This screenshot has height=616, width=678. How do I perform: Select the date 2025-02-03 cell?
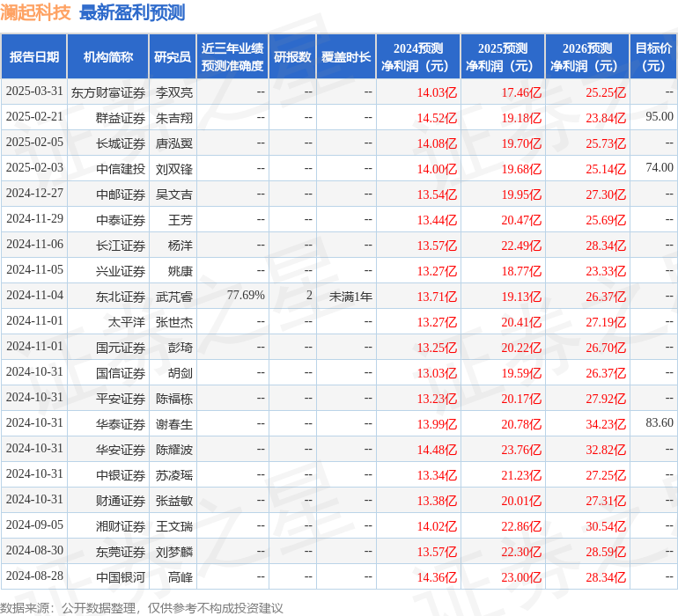(34, 168)
